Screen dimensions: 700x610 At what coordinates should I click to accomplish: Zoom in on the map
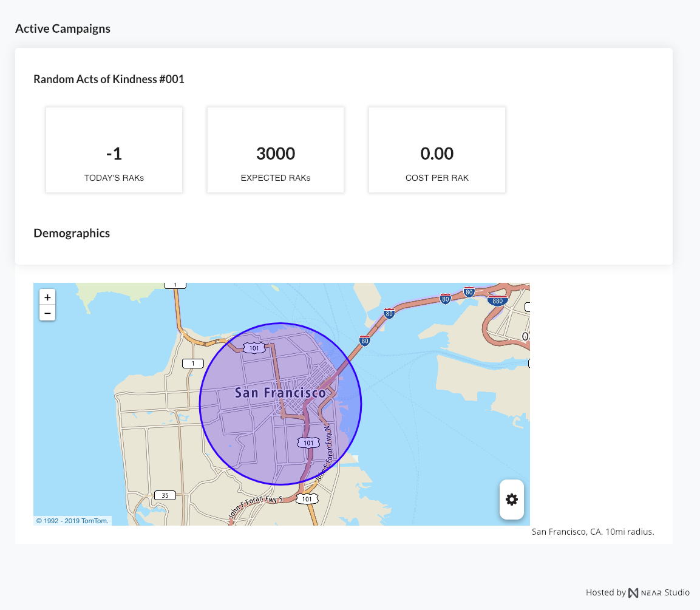point(47,297)
